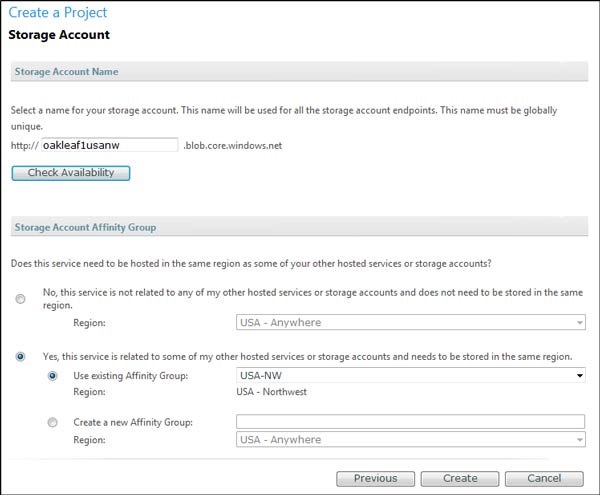The width and height of the screenshot is (600, 495).
Task: Click the Previous button
Action: click(375, 479)
